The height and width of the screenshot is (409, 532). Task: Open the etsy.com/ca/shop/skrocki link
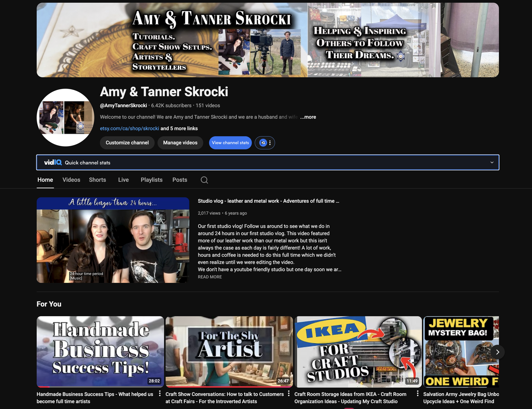point(129,128)
